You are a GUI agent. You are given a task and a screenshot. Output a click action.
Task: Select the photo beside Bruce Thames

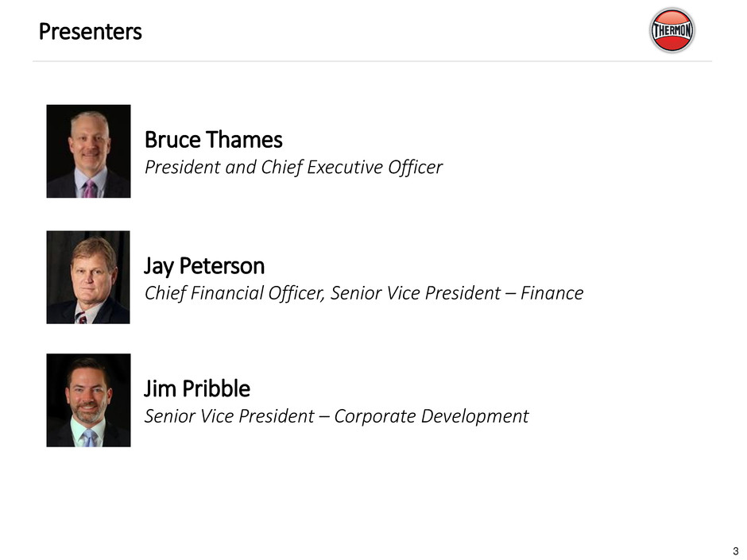pos(88,151)
